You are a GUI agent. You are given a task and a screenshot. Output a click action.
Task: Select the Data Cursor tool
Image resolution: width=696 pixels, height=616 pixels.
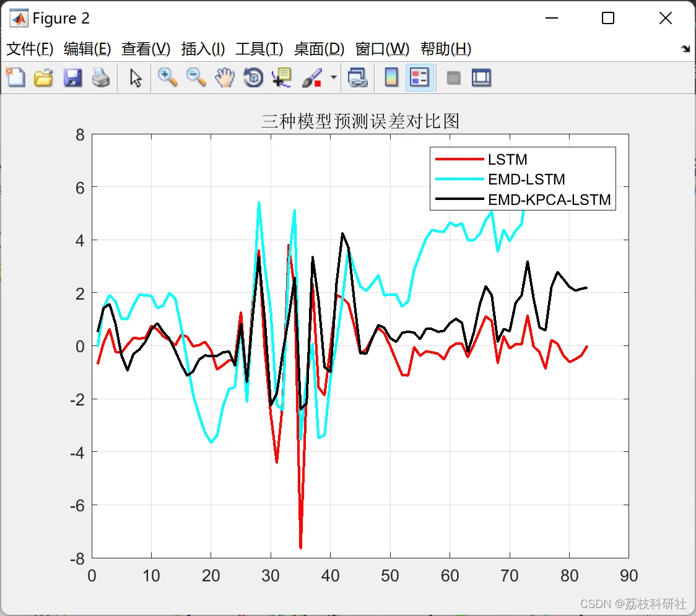click(282, 77)
